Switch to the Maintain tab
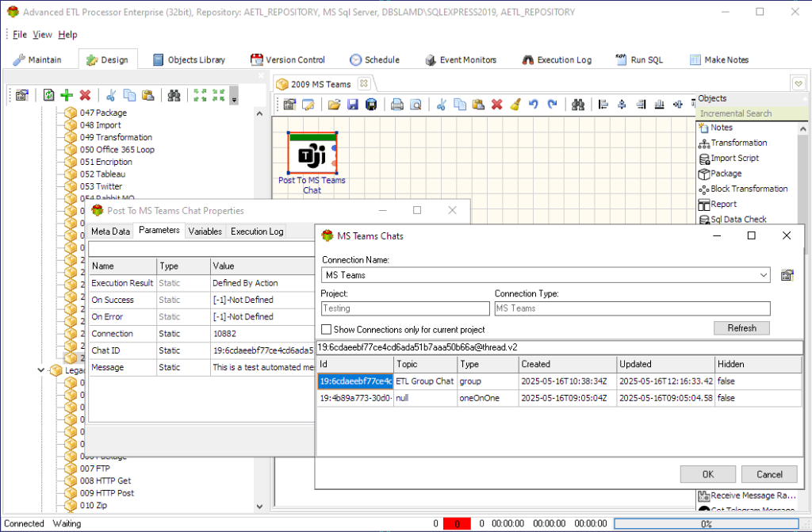The width and height of the screenshot is (812, 532). click(x=37, y=60)
